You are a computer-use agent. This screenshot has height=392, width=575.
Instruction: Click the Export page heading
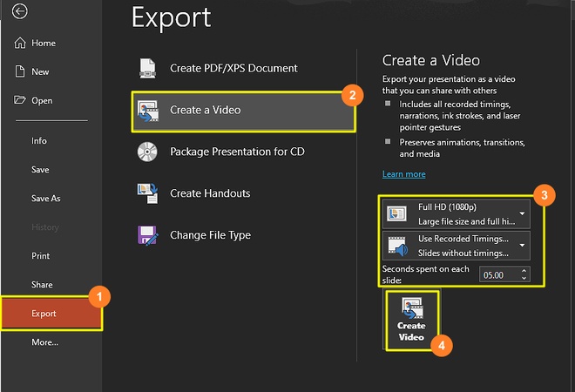click(172, 17)
